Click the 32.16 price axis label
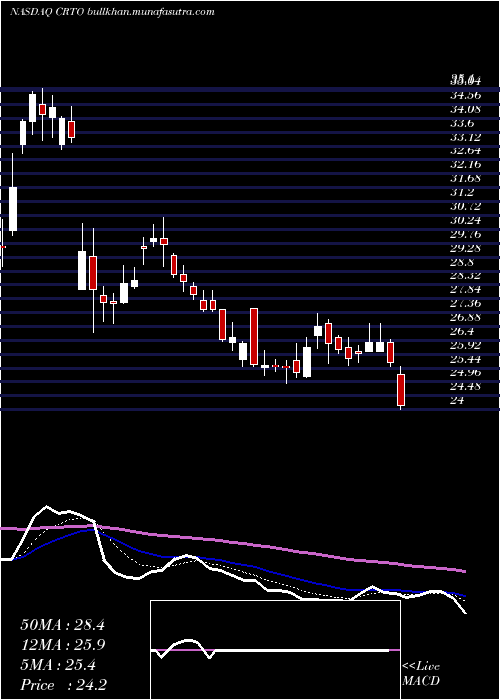The height and width of the screenshot is (700, 500). (x=465, y=164)
